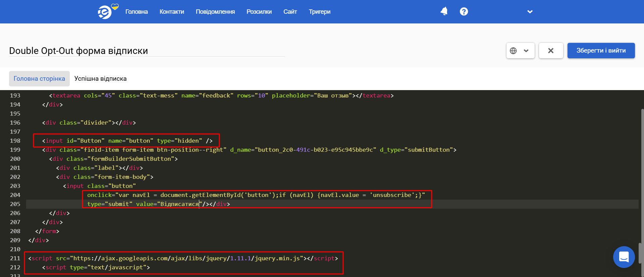The width and height of the screenshot is (644, 277).
Task: Click the input class button code on line 203
Action: (99, 186)
